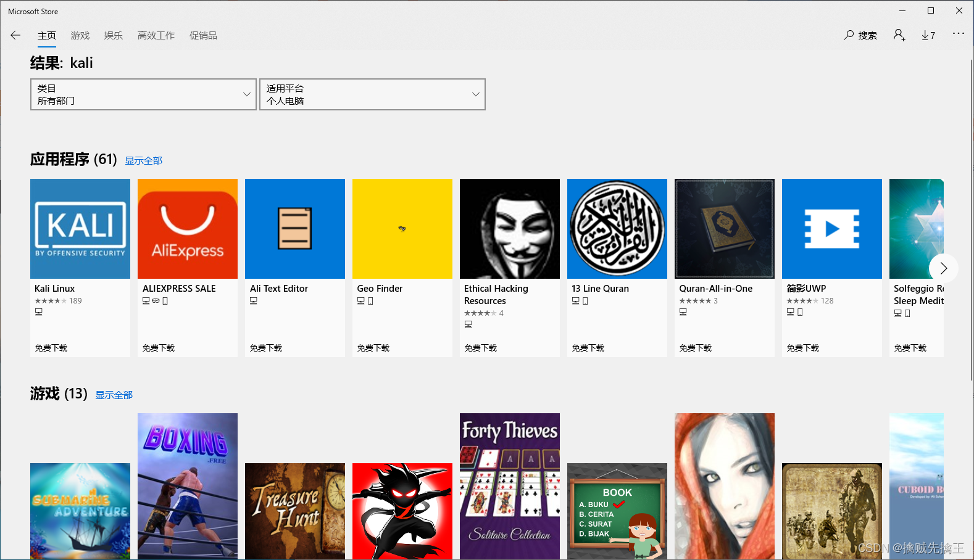Show next apps with right chevron

coord(943,268)
